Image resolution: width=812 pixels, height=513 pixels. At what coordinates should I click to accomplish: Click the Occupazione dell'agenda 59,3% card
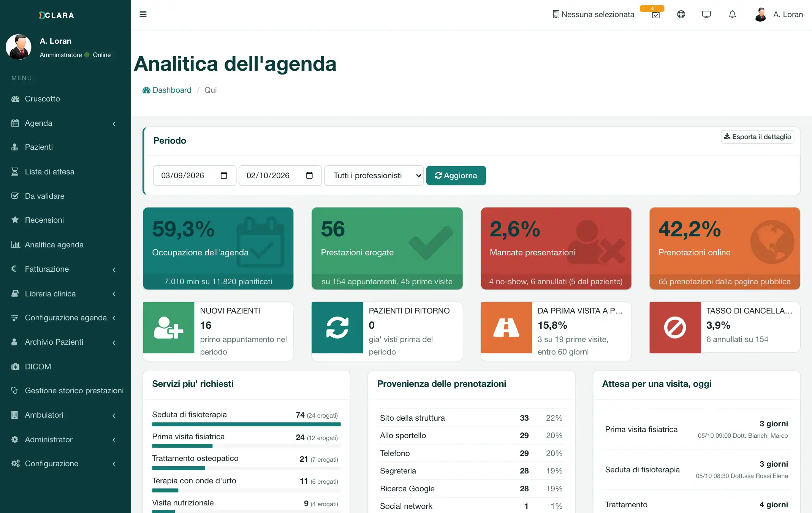(x=218, y=249)
